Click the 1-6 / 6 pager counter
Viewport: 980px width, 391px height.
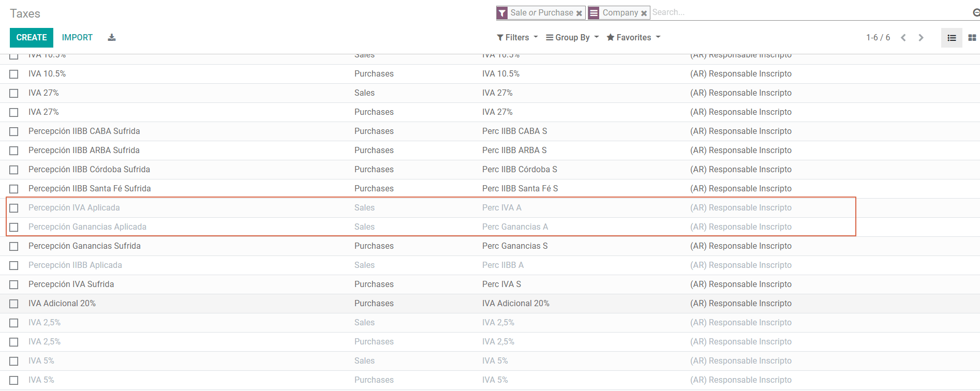pyautogui.click(x=878, y=37)
